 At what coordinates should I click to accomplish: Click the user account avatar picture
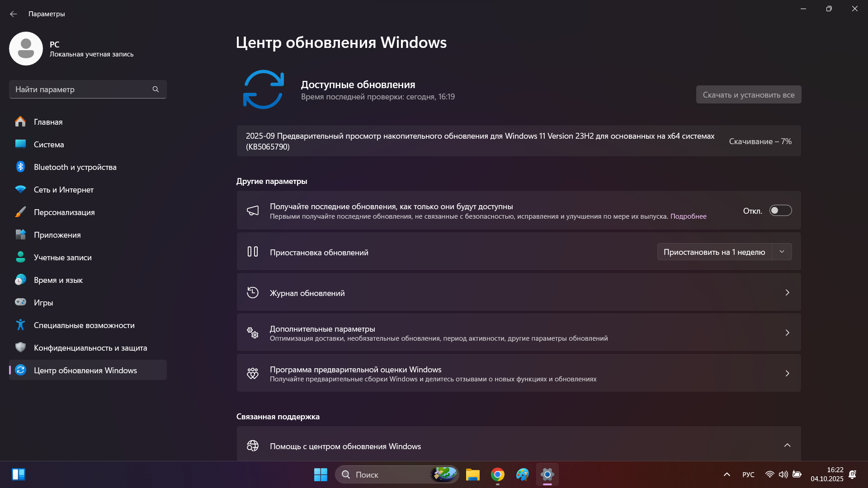point(26,48)
